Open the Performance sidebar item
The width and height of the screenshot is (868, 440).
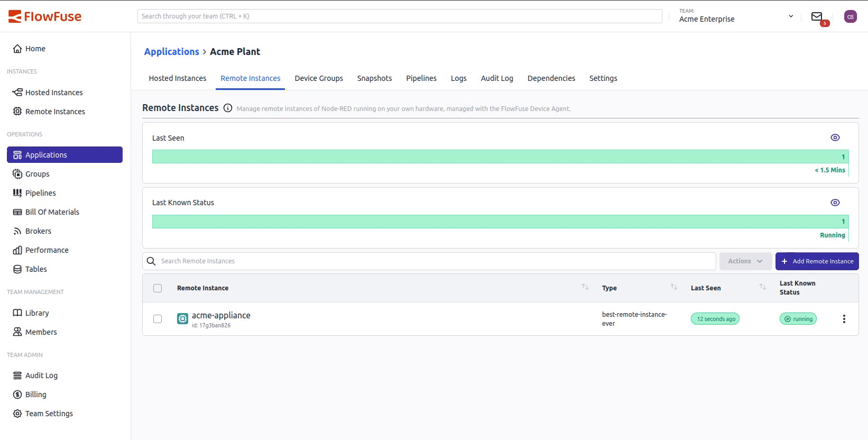[47, 250]
